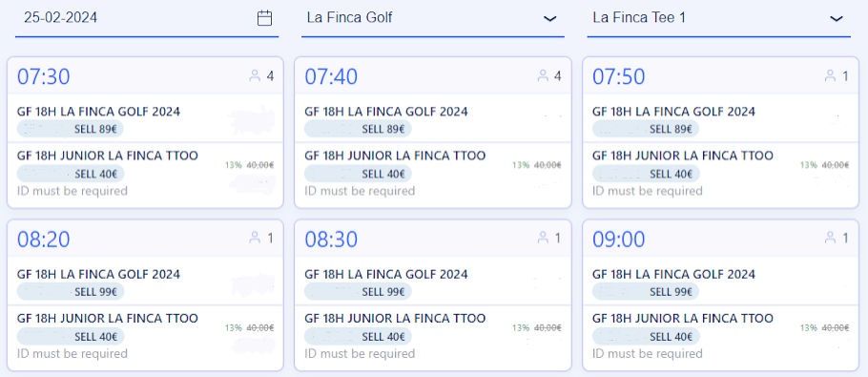Select GF 18H LA FINCA GOLF 2024 at 08:30
The width and height of the screenshot is (868, 377).
coord(386,275)
